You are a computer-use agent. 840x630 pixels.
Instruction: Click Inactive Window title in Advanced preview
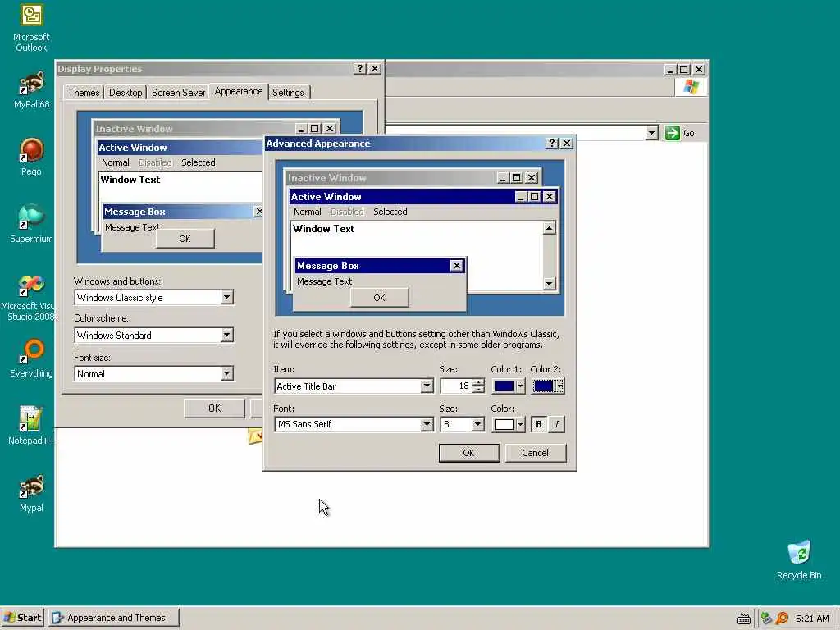(x=326, y=177)
